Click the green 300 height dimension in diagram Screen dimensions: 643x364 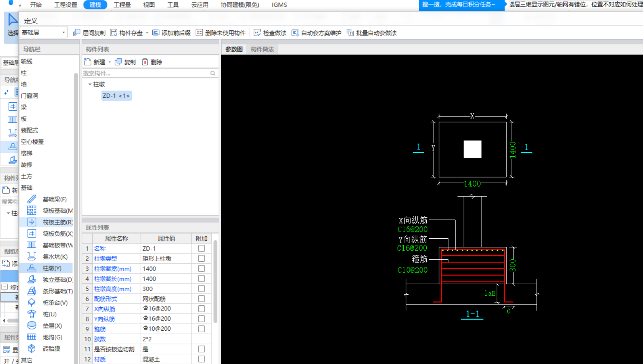513,265
